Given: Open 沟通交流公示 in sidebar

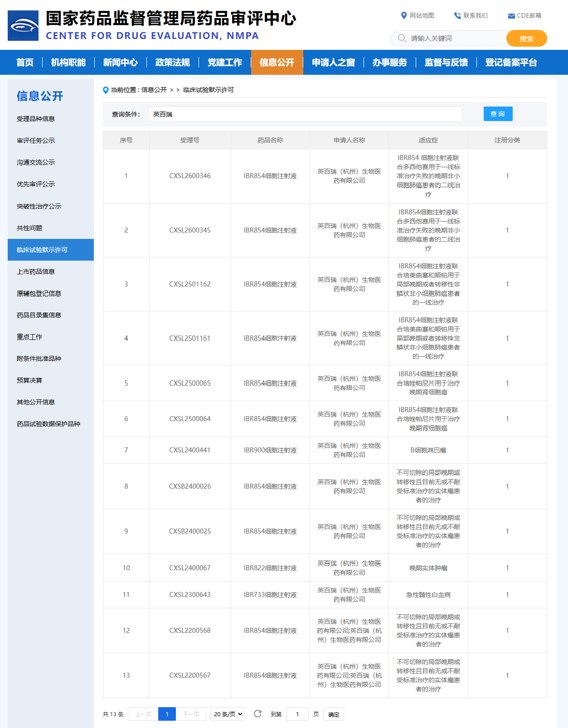Looking at the screenshot, I should 36,162.
